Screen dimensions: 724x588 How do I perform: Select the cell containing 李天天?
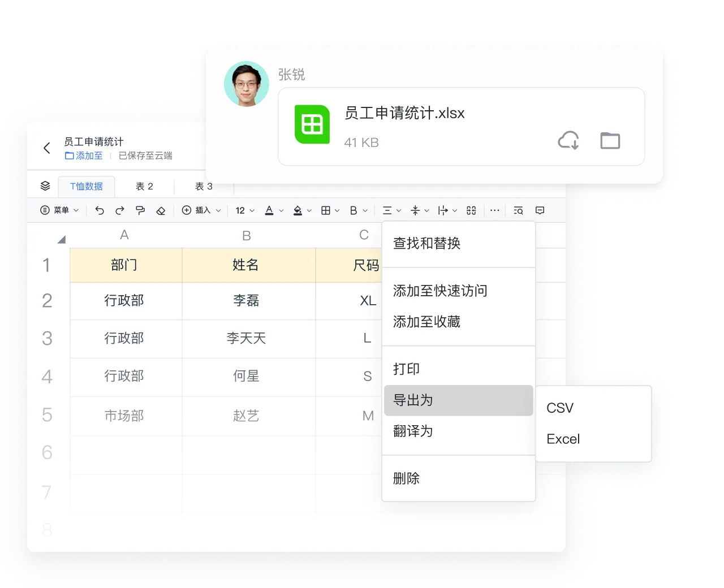(246, 338)
